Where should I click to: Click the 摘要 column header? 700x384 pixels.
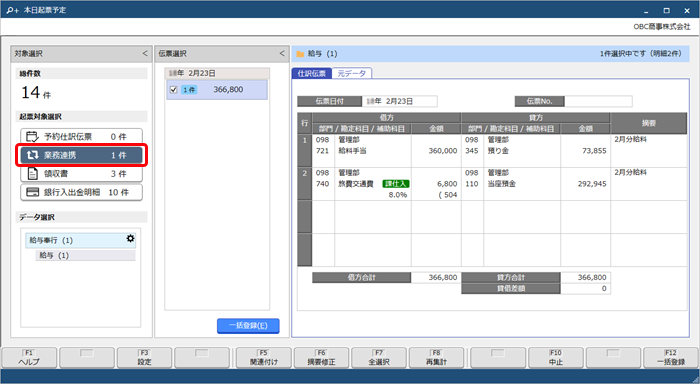[x=648, y=123]
